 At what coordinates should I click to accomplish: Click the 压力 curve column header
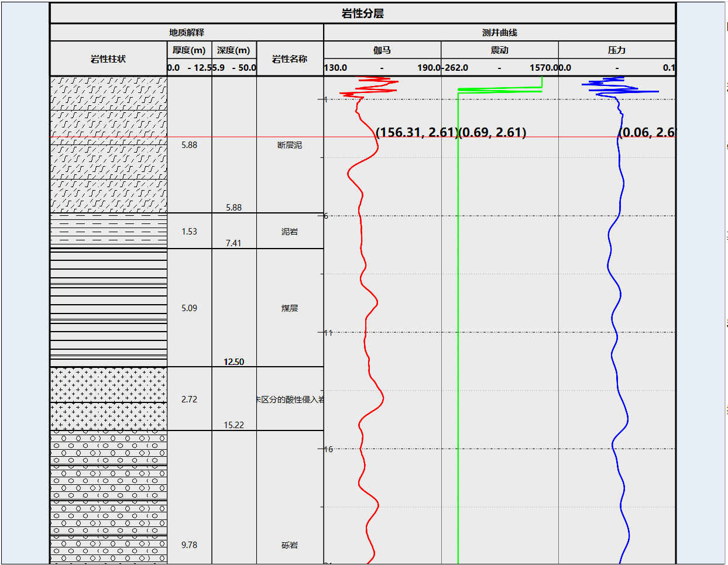[x=617, y=50]
